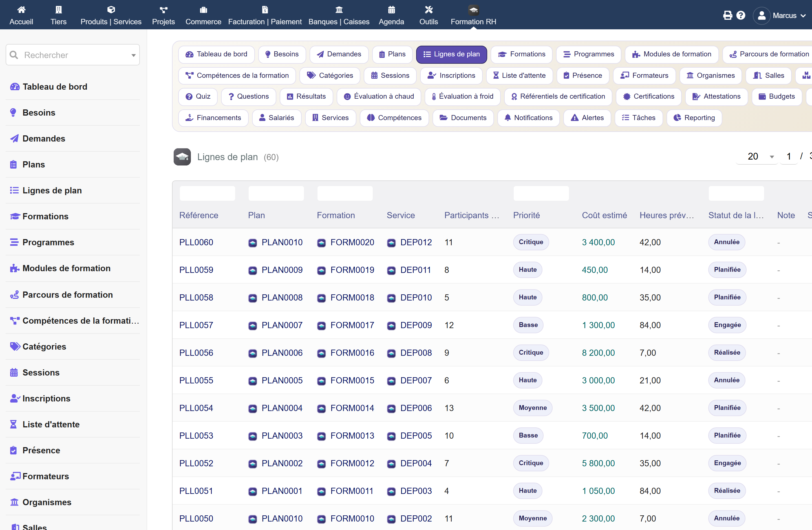The width and height of the screenshot is (812, 530).
Task: Open the help question mark icon
Action: click(741, 15)
